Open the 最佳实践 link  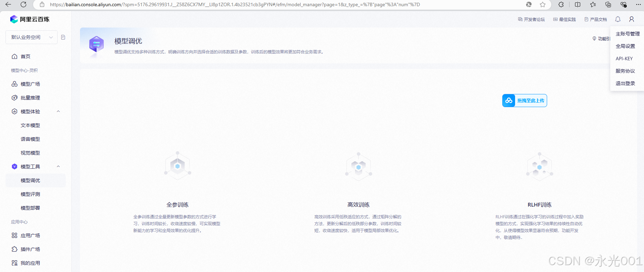tap(564, 19)
